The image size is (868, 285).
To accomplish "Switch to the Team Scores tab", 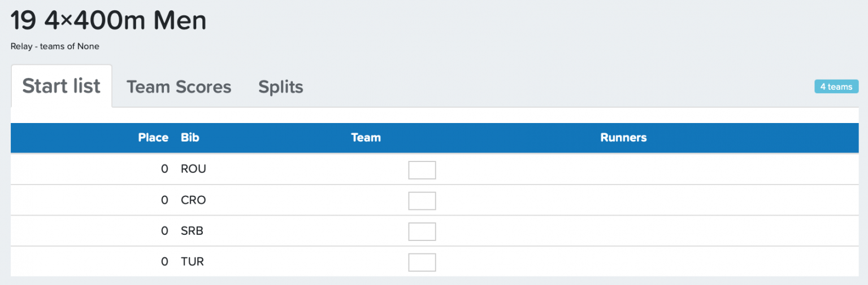I will pos(179,87).
